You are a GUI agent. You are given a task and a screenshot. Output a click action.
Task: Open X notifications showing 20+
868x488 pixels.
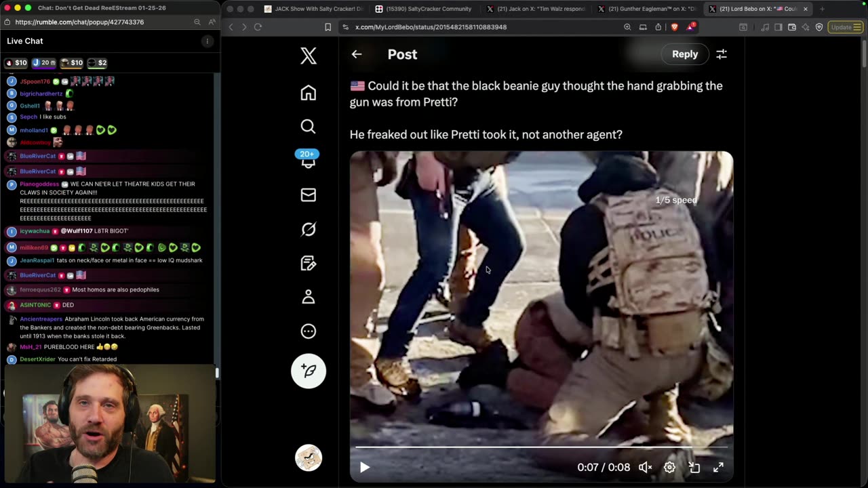(309, 159)
